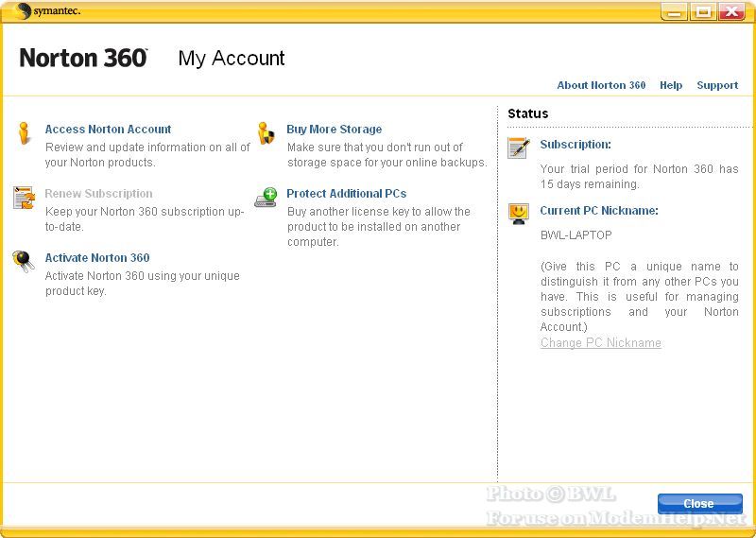This screenshot has width=756, height=538.
Task: Click the Symantec logo in title bar
Action: point(46,11)
